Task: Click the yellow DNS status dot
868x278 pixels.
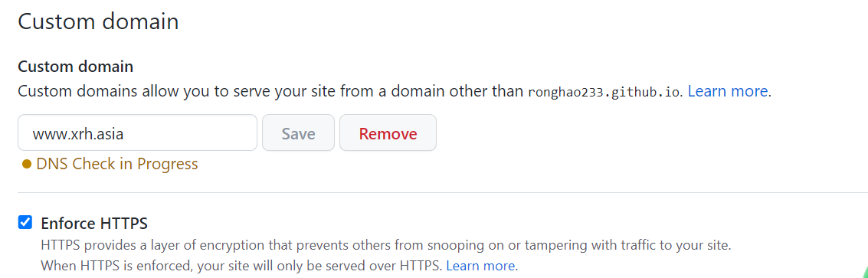Action: tap(27, 165)
